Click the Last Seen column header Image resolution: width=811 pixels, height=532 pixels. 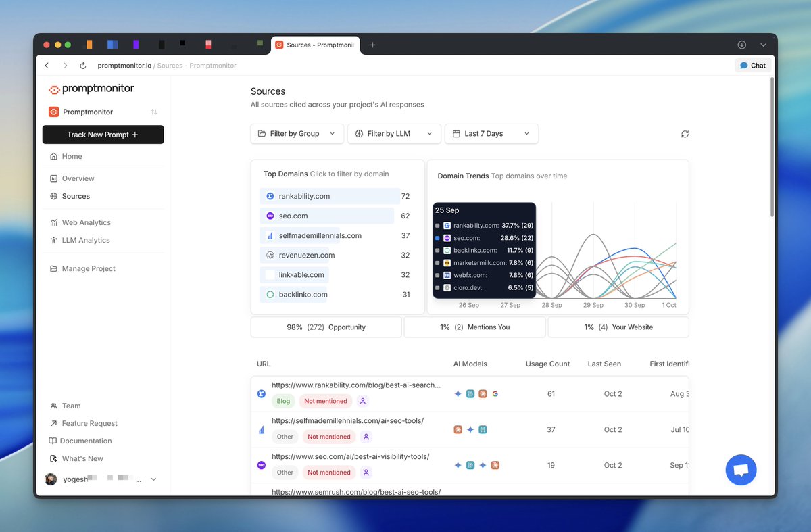tap(604, 364)
